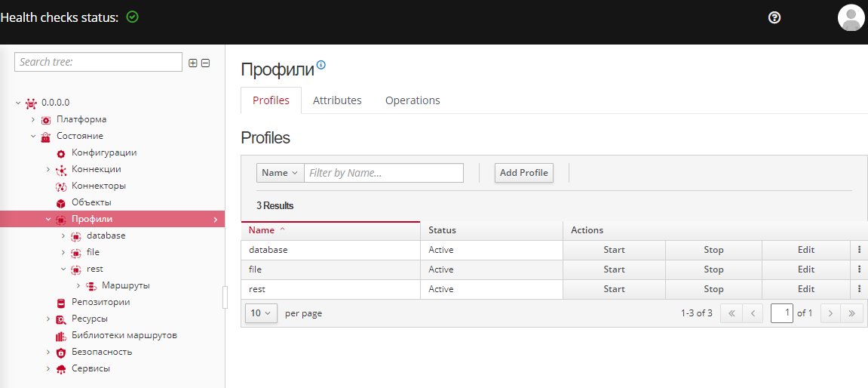Open kebab menu for rest row
The width and height of the screenshot is (868, 388).
(859, 289)
